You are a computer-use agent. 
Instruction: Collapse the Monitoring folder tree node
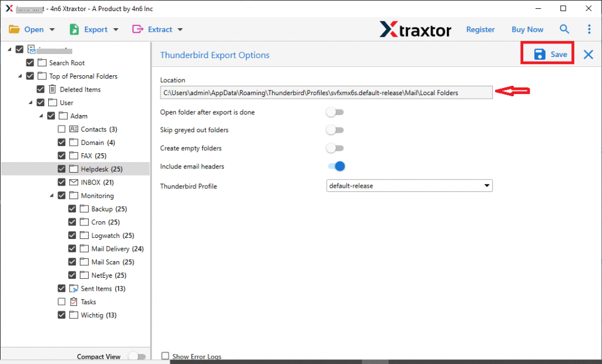pos(52,196)
